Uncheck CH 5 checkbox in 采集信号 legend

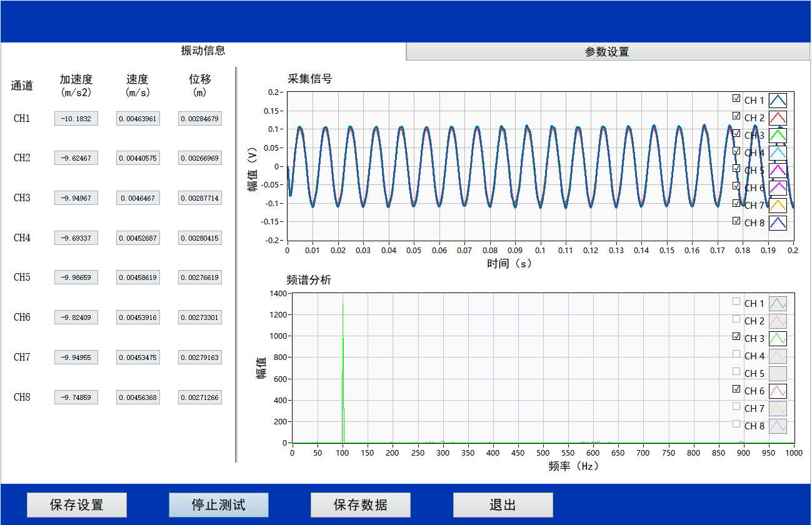click(x=736, y=168)
